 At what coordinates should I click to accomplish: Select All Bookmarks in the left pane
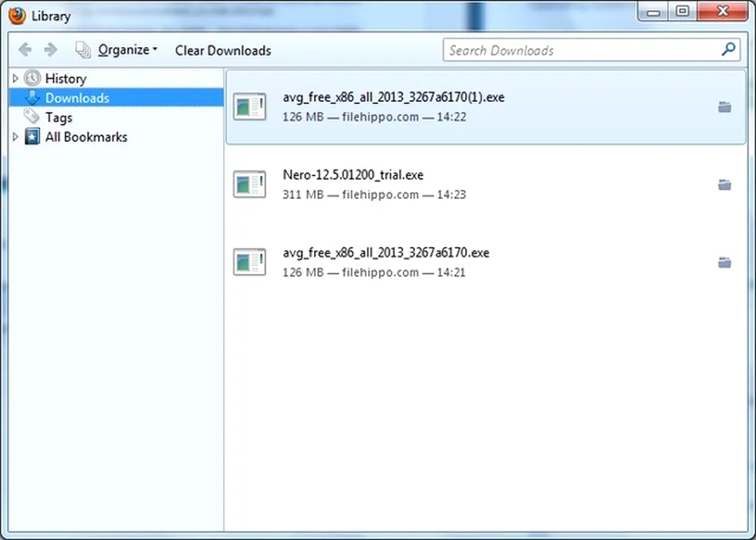pyautogui.click(x=86, y=137)
